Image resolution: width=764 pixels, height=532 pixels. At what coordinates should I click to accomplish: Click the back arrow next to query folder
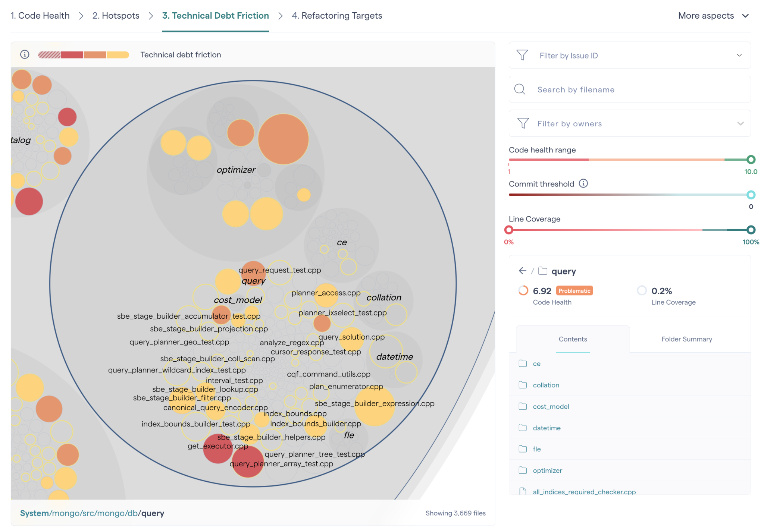pyautogui.click(x=522, y=271)
